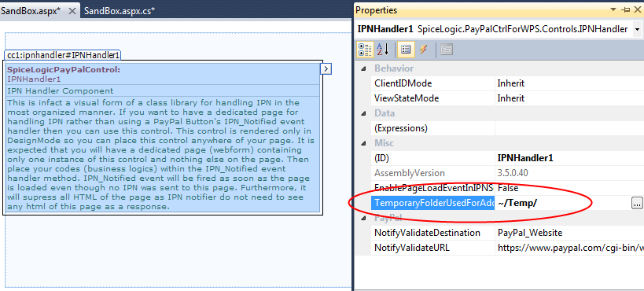Collapse the Data category

pyautogui.click(x=363, y=113)
